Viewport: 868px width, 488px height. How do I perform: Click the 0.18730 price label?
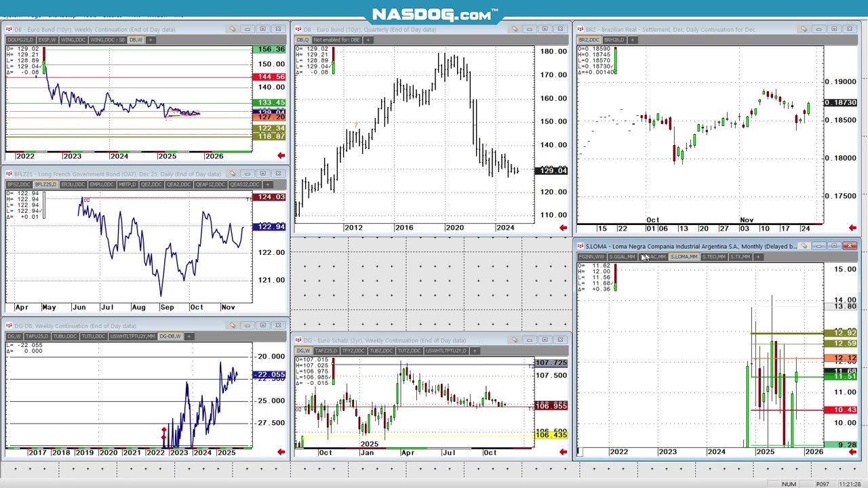(841, 102)
